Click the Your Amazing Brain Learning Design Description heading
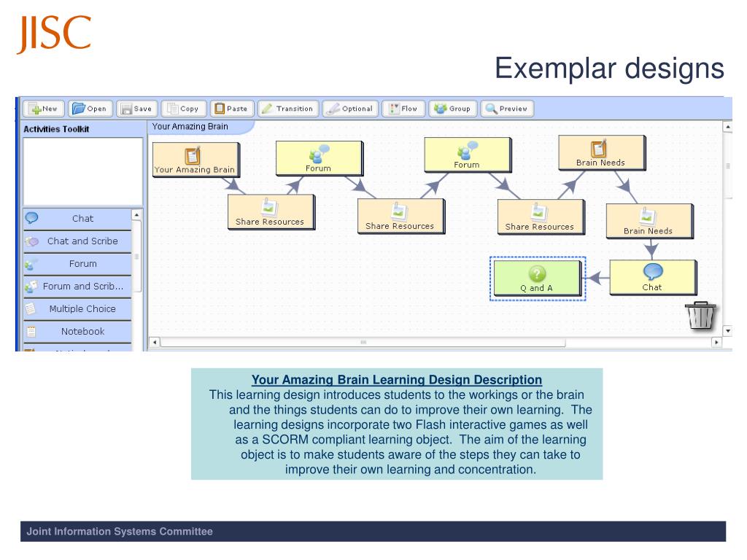 tap(397, 379)
